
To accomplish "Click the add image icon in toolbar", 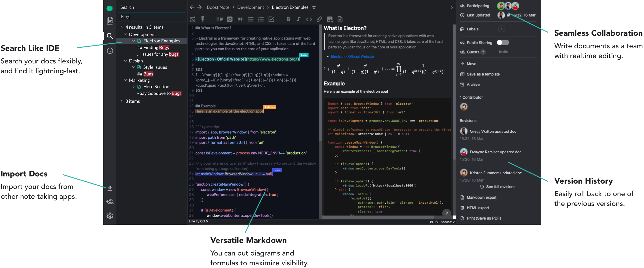I will coord(330,19).
